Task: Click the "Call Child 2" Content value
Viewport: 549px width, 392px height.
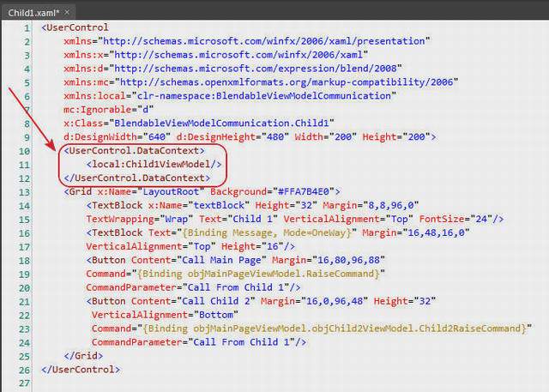Action: tap(216, 301)
